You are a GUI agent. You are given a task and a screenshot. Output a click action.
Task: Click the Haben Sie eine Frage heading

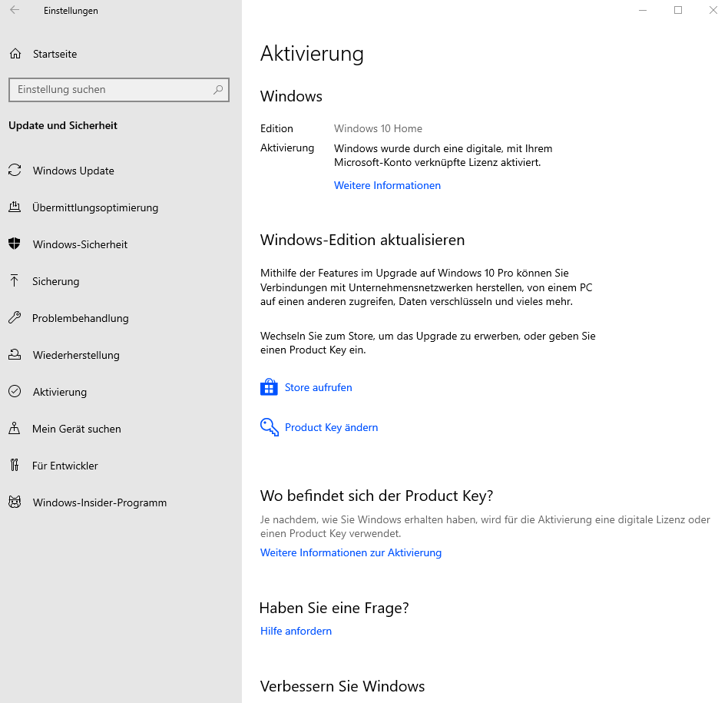point(334,608)
